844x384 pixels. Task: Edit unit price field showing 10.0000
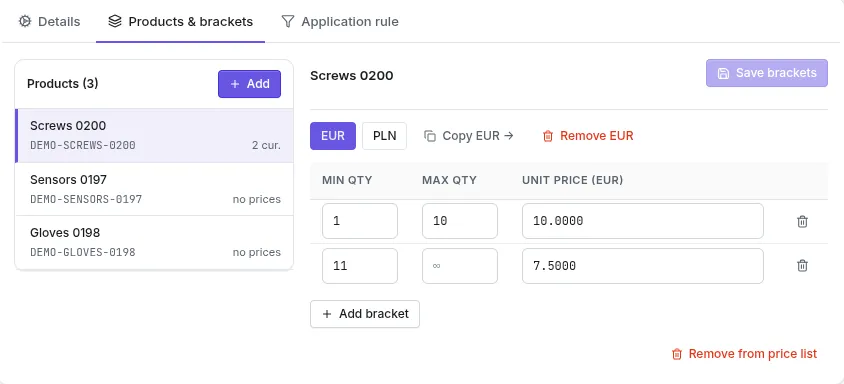point(643,221)
